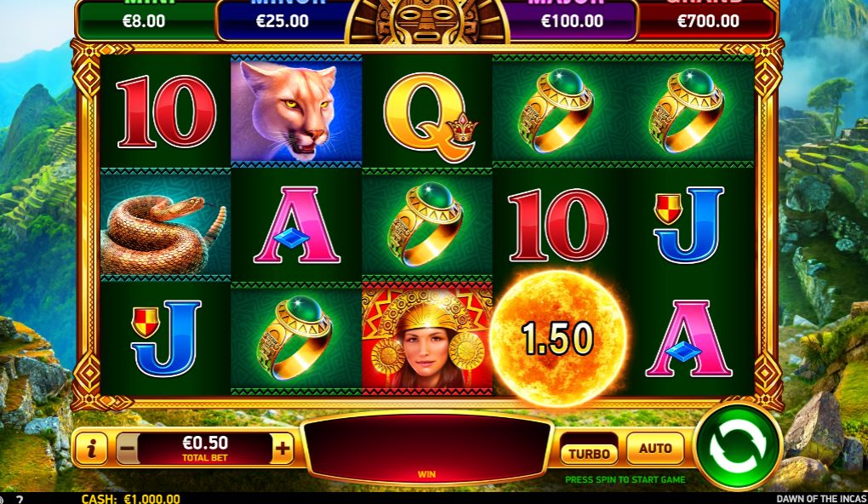868x504 pixels.
Task: Click the €700.00 Grand jackpot panel
Action: pyautogui.click(x=708, y=19)
